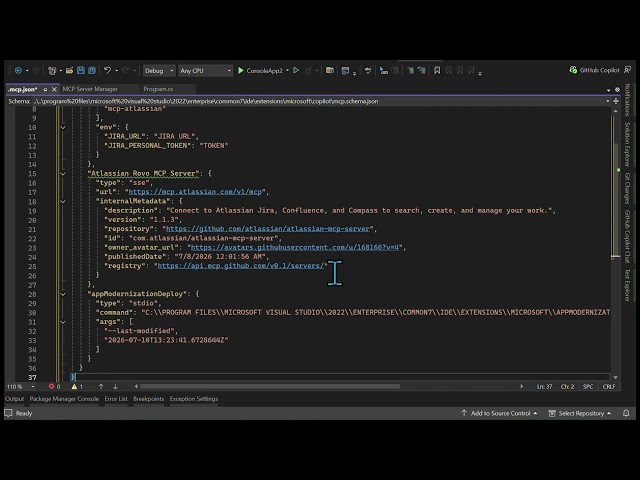Open the Solution Explorer side tab
Screen dimensions: 640x480
coord(627,144)
